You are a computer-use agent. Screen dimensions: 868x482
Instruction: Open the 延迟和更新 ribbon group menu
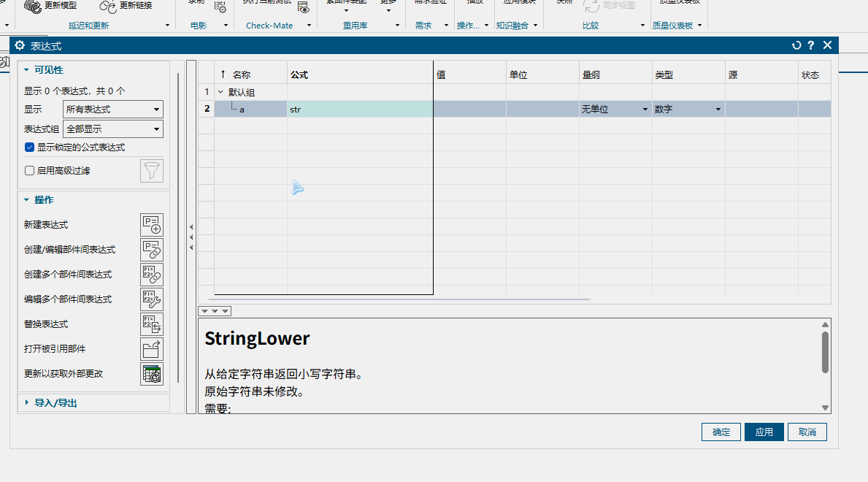coord(168,26)
